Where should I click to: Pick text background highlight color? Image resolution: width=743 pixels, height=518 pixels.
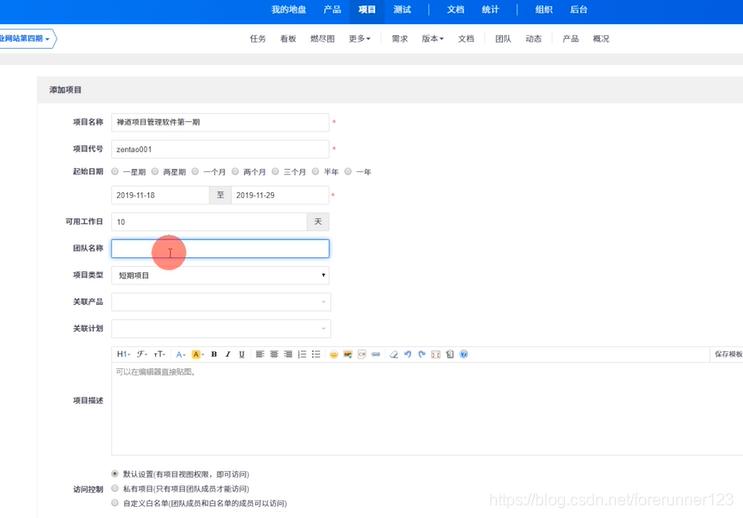click(197, 354)
